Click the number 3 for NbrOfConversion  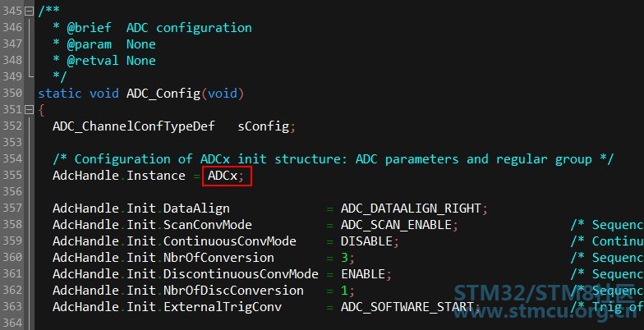coord(345,258)
